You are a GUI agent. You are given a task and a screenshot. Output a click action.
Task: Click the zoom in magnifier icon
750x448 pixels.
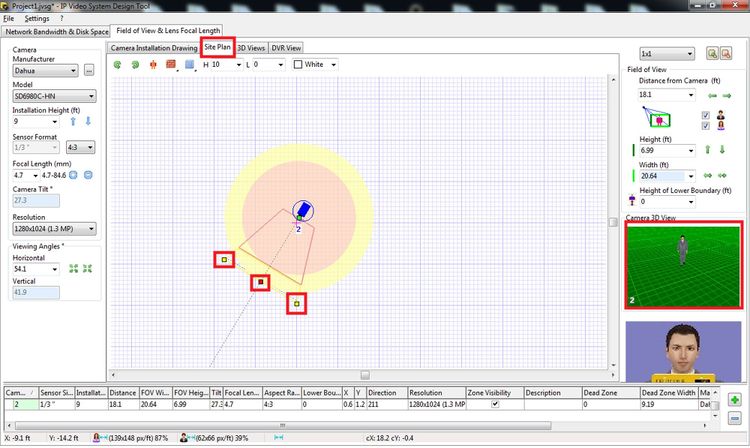[713, 53]
